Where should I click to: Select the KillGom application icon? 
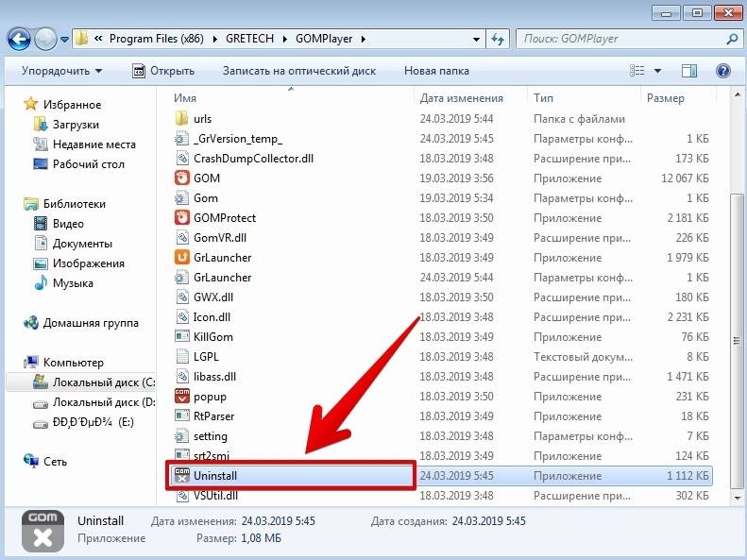181,337
